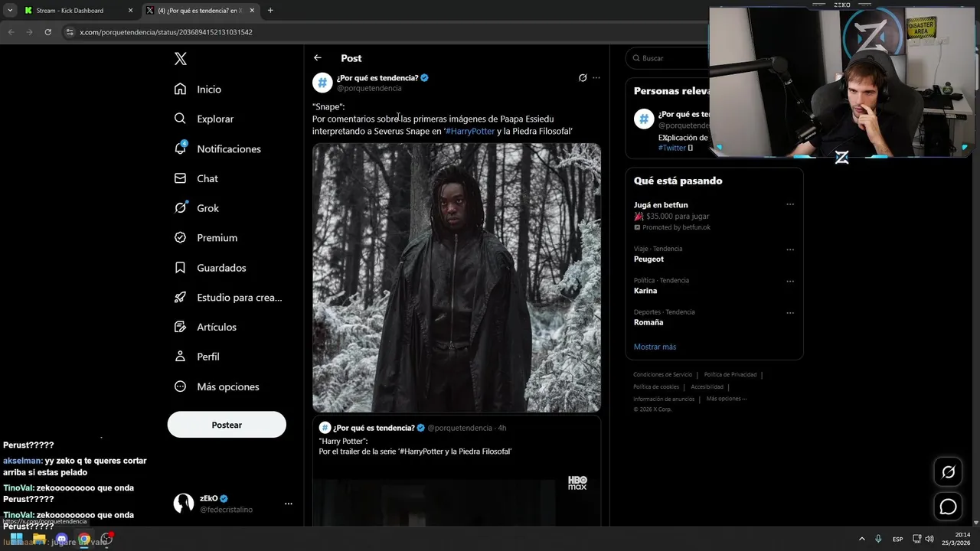Open Accesibilidad footer link
980x551 pixels.
[x=707, y=386]
